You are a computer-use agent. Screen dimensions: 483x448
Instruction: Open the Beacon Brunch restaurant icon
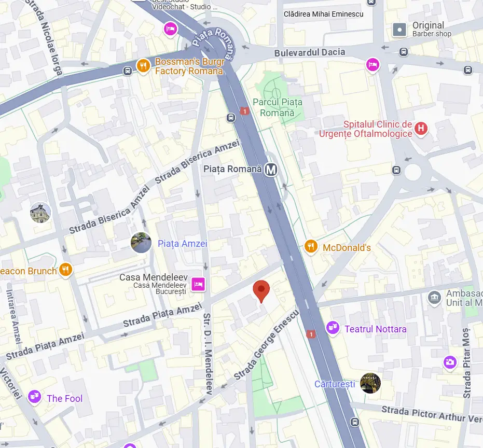pos(65,270)
